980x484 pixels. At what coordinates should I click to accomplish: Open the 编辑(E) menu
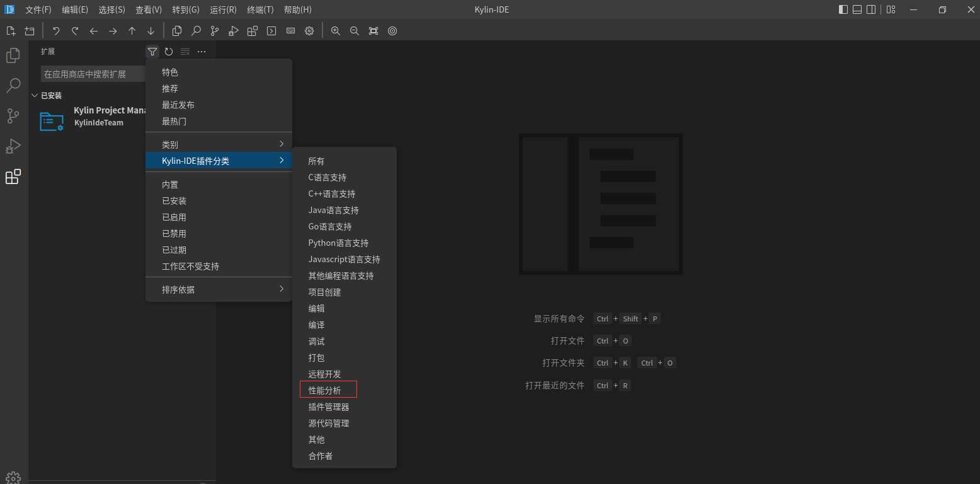(75, 9)
